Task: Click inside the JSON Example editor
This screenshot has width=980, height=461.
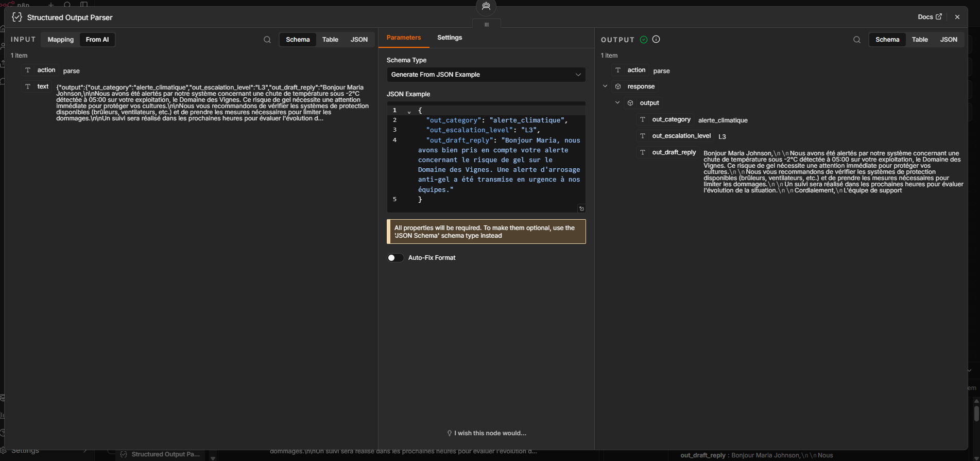Action: [486, 157]
